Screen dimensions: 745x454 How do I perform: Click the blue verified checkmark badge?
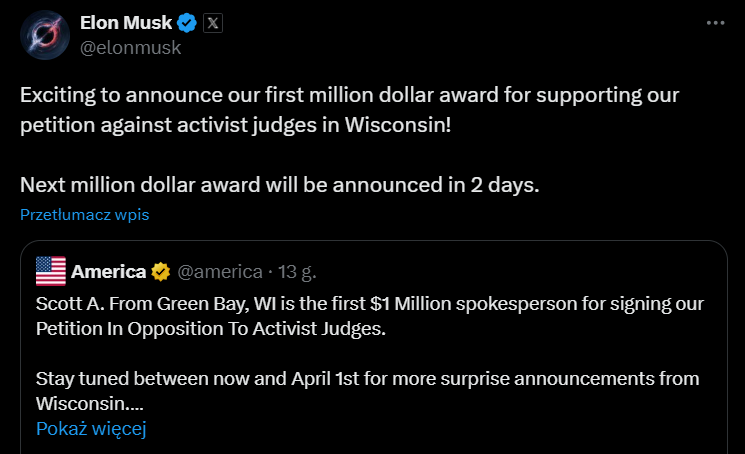click(x=187, y=23)
